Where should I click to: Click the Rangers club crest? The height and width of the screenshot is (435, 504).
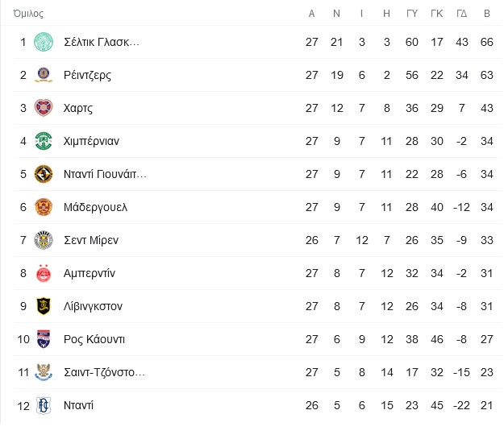[44, 75]
